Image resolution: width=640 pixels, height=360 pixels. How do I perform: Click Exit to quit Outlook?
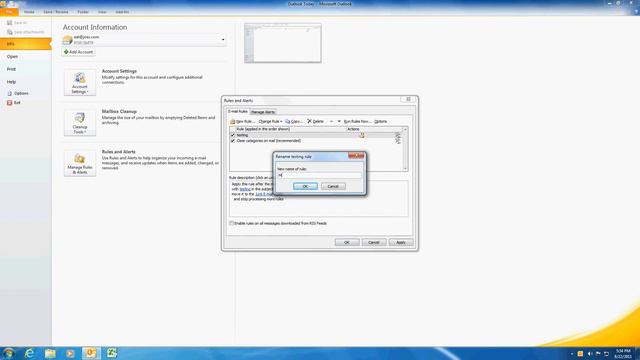tap(14, 102)
